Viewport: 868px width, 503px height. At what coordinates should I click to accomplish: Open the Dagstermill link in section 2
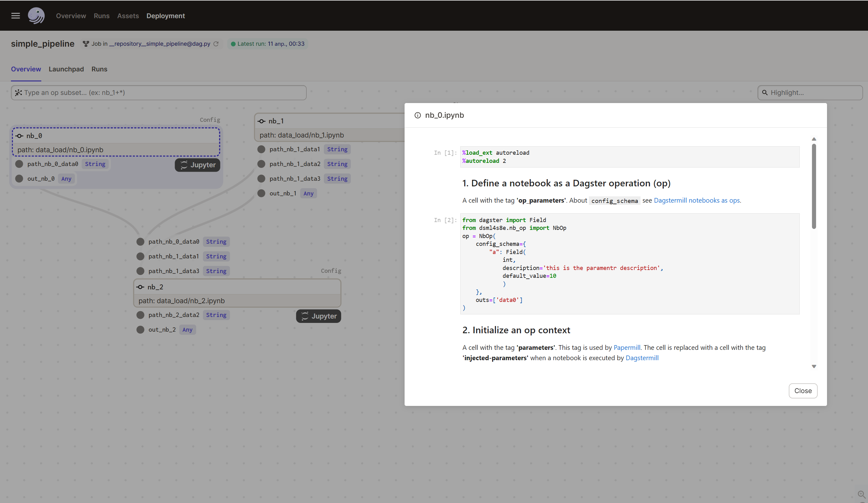[x=642, y=358]
